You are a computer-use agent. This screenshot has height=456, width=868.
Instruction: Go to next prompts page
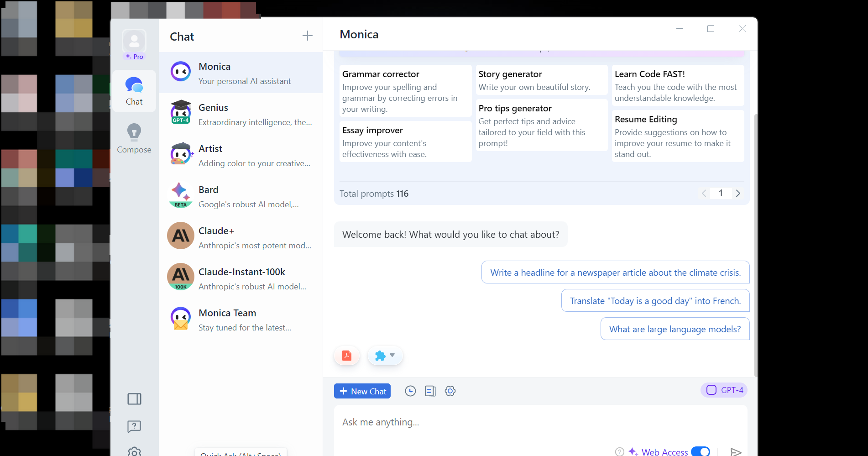[x=738, y=194]
